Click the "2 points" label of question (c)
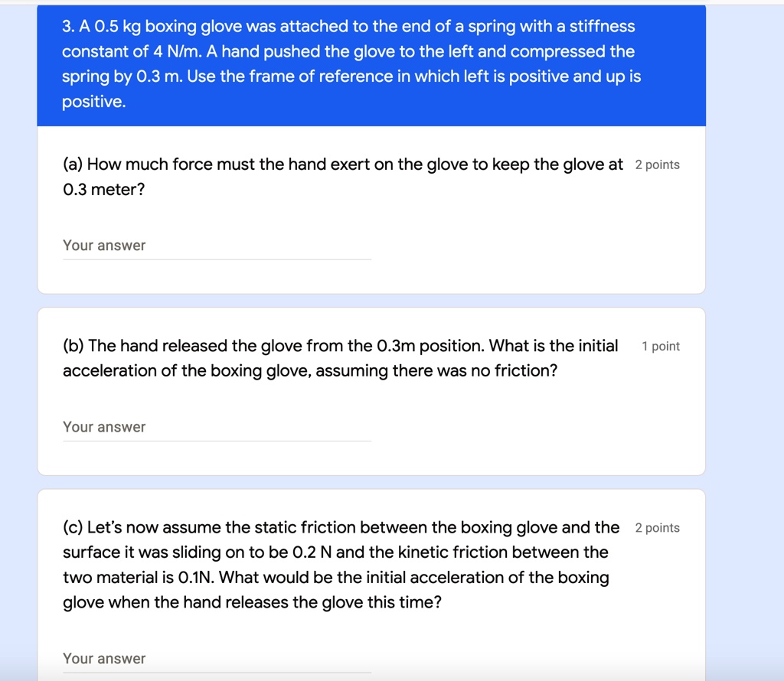Image resolution: width=784 pixels, height=681 pixels. (657, 528)
